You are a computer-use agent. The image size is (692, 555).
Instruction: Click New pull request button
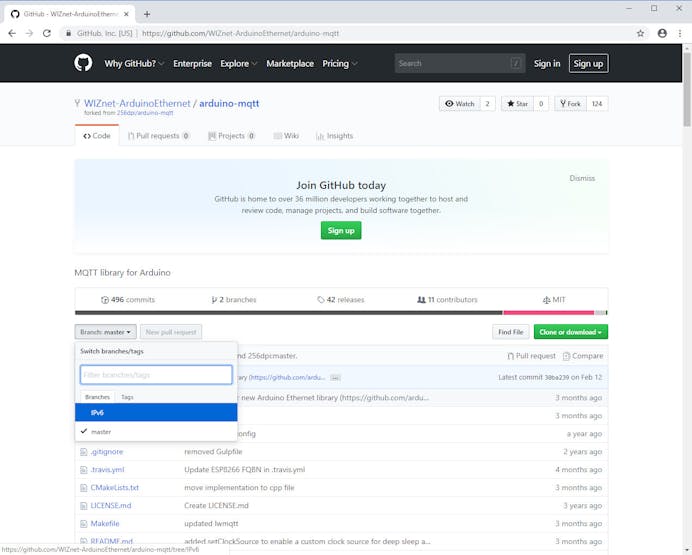pos(171,332)
